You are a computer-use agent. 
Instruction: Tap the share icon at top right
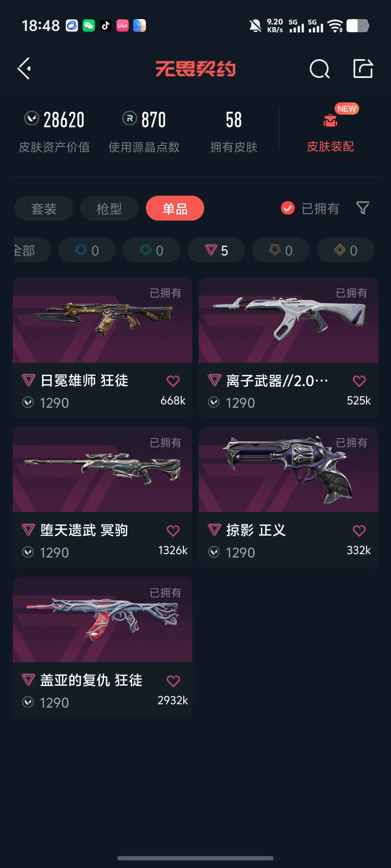[363, 68]
